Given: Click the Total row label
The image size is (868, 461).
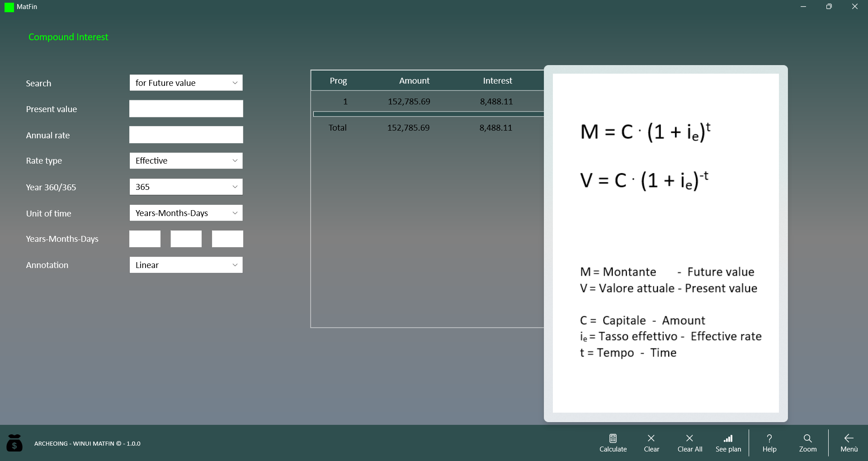Looking at the screenshot, I should tap(337, 127).
